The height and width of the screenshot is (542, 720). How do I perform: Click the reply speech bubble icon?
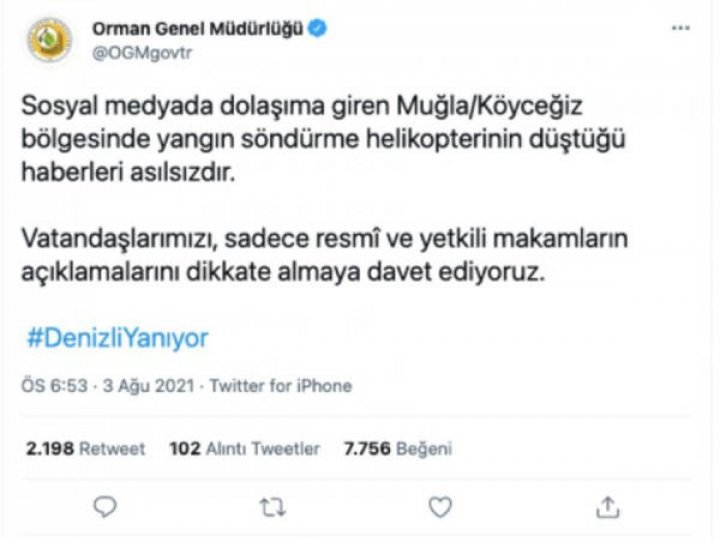point(105,507)
